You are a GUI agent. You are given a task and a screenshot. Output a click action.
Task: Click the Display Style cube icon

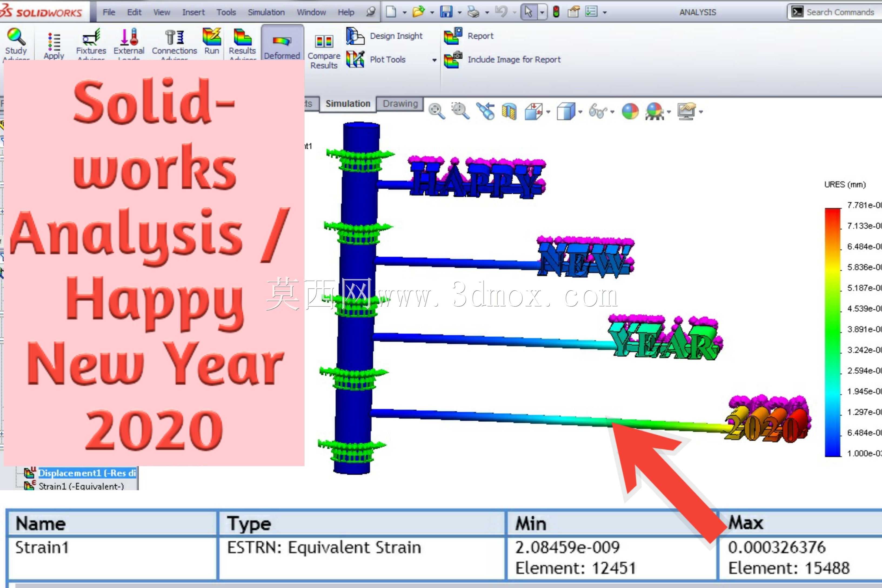(x=566, y=111)
